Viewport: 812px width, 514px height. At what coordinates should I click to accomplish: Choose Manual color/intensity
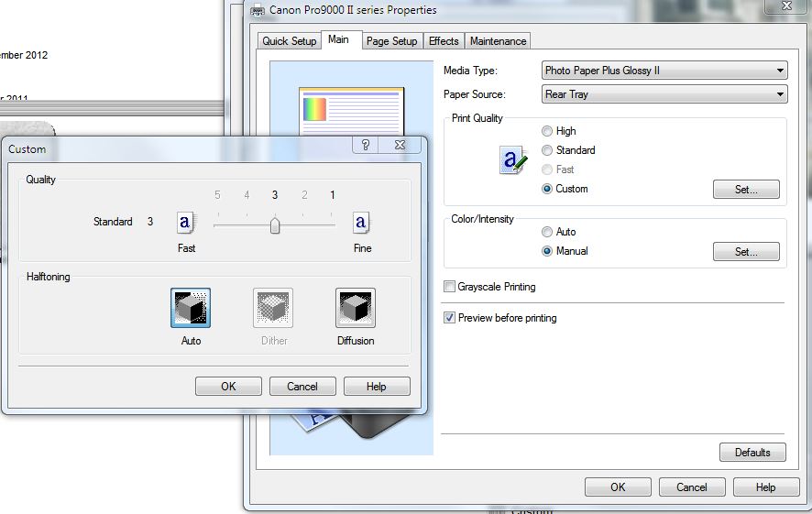click(x=547, y=251)
